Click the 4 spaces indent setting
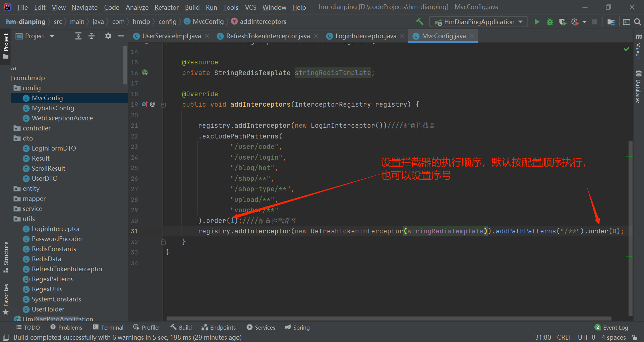 (x=613, y=337)
